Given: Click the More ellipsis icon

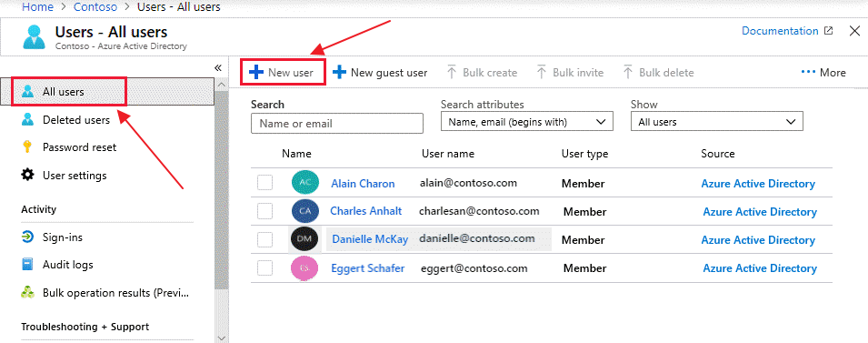Looking at the screenshot, I should point(808,72).
